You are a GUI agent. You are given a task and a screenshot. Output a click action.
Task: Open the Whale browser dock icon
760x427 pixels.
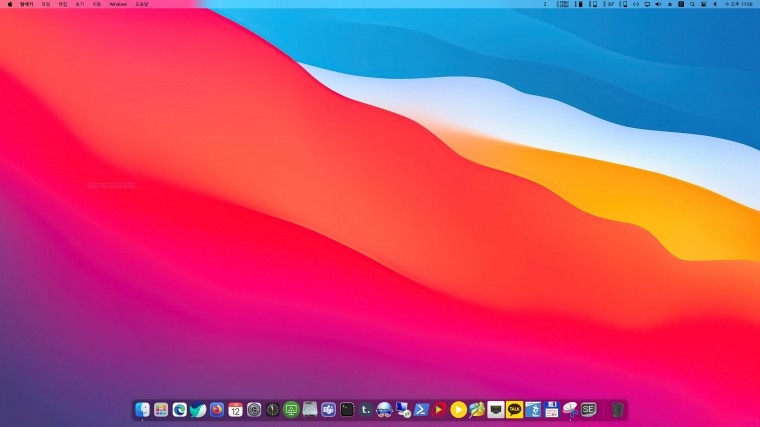click(198, 410)
